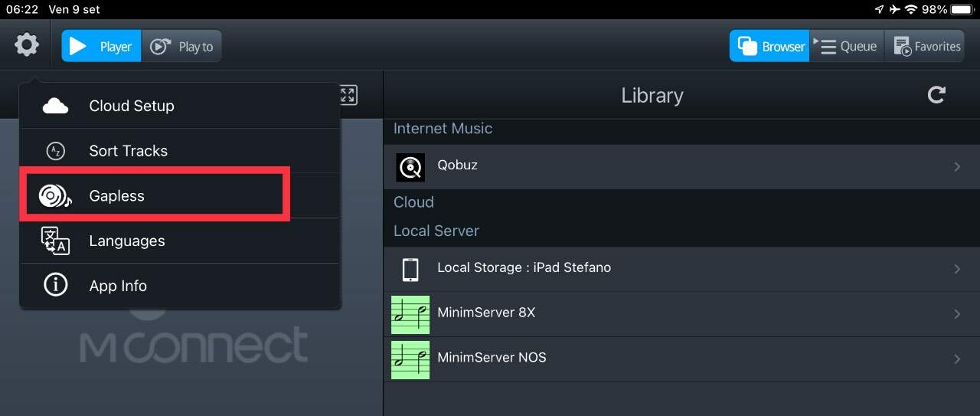Screen dimensions: 980x416
Task: Refresh the Library list
Action: coord(936,95)
